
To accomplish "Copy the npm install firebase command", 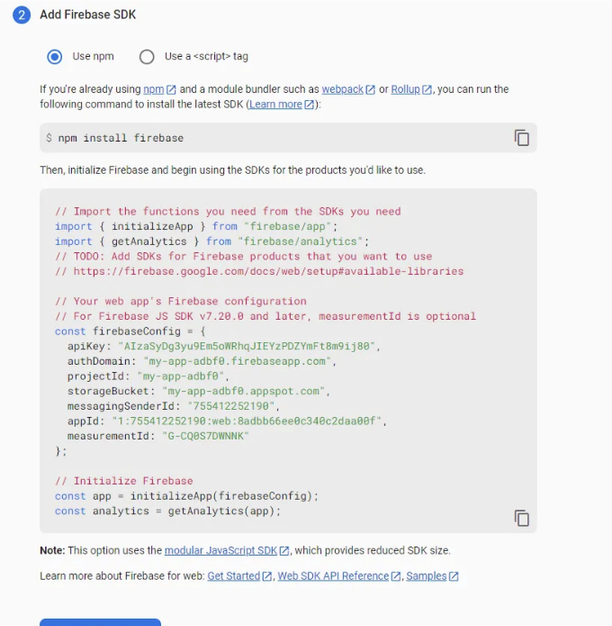I will 521,138.
